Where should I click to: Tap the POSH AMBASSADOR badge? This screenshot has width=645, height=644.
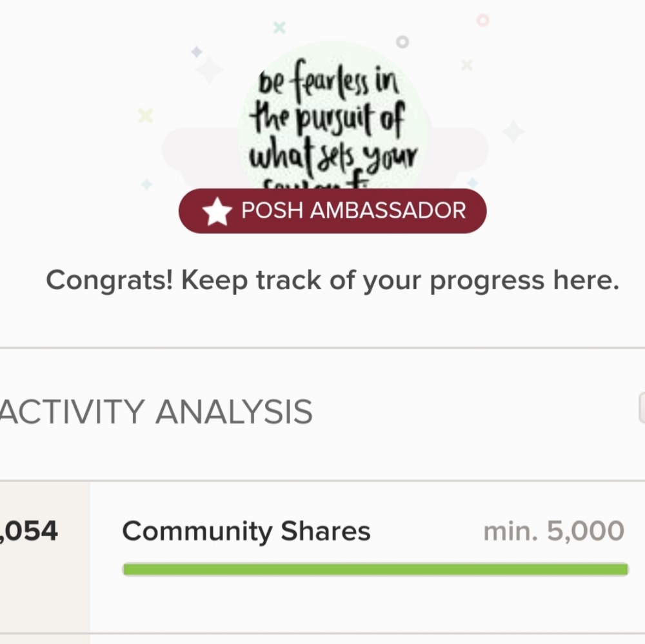pos(352,211)
